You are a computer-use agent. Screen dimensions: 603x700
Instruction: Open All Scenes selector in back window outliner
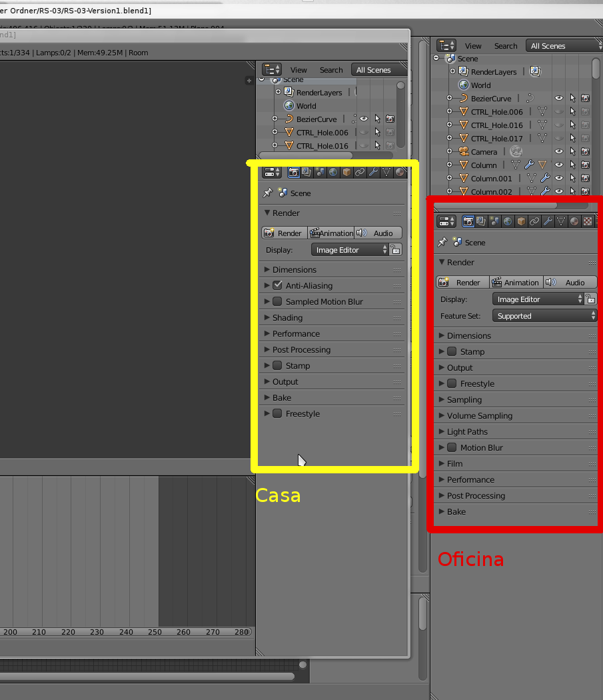[x=564, y=46]
